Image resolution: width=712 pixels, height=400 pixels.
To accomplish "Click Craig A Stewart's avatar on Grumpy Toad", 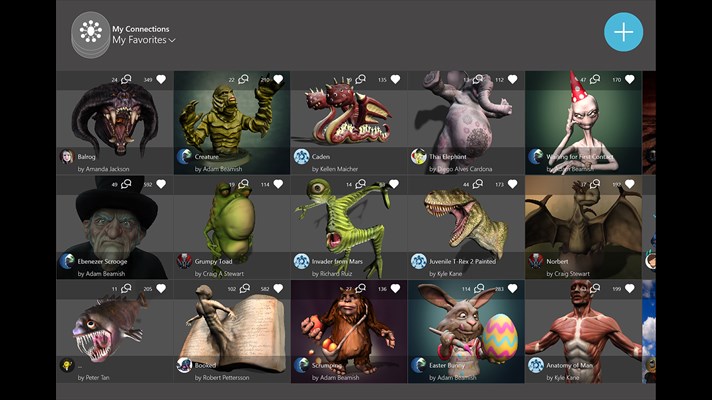I will 184,262.
